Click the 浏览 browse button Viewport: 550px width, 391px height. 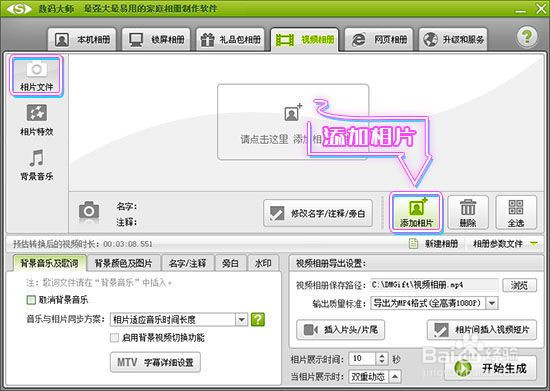(x=519, y=285)
